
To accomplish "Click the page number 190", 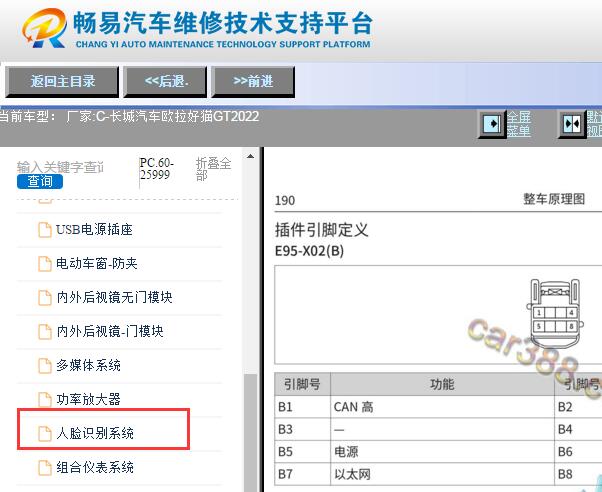I will pyautogui.click(x=285, y=200).
